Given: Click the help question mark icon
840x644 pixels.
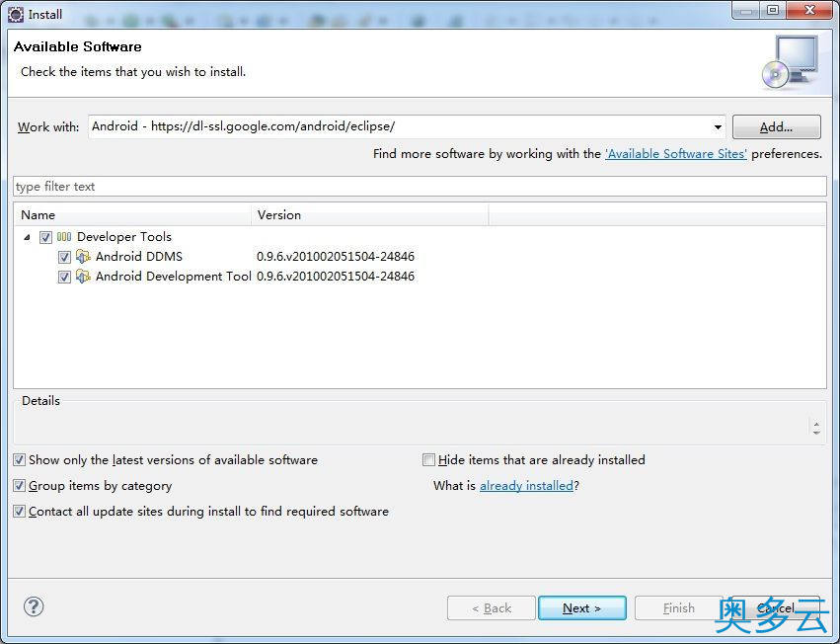Looking at the screenshot, I should click(x=34, y=607).
